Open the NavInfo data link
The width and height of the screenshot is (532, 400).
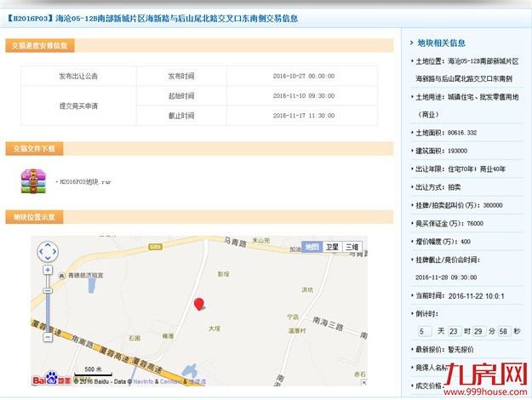(x=143, y=381)
